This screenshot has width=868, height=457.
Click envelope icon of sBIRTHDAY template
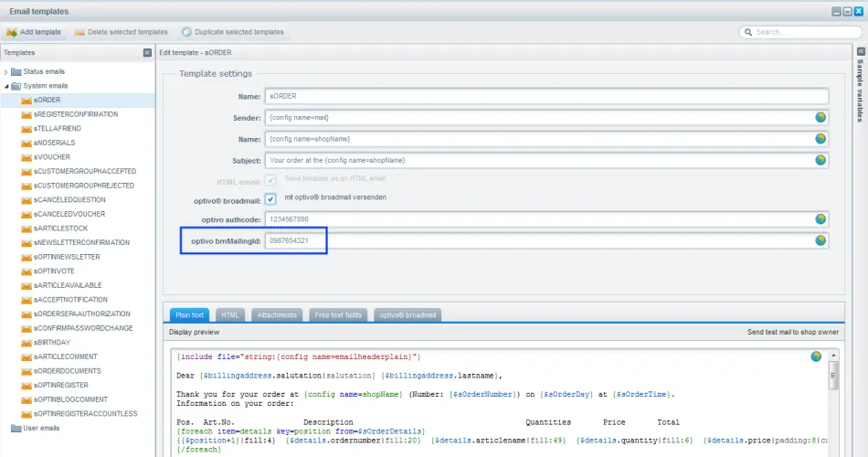click(26, 343)
